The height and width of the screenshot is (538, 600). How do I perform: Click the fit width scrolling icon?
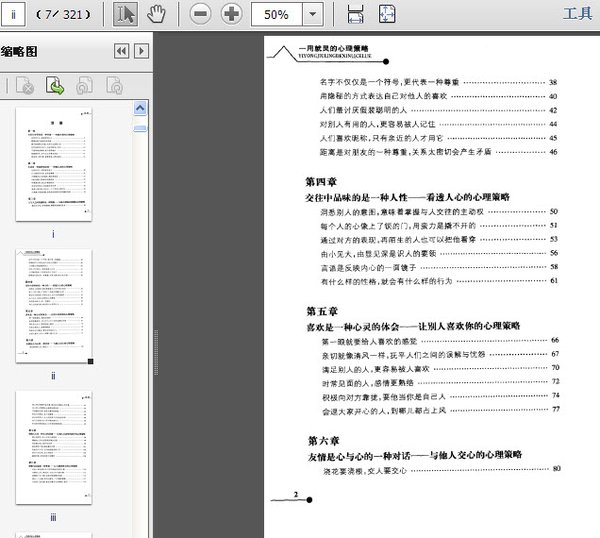coord(355,14)
